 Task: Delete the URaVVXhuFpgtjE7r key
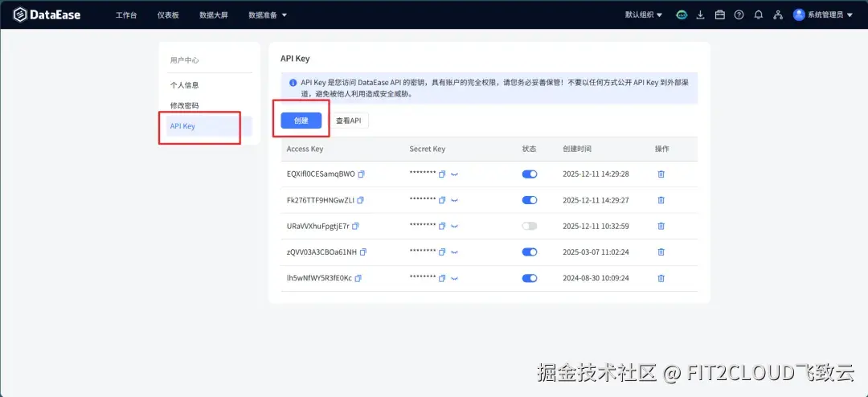tap(661, 226)
